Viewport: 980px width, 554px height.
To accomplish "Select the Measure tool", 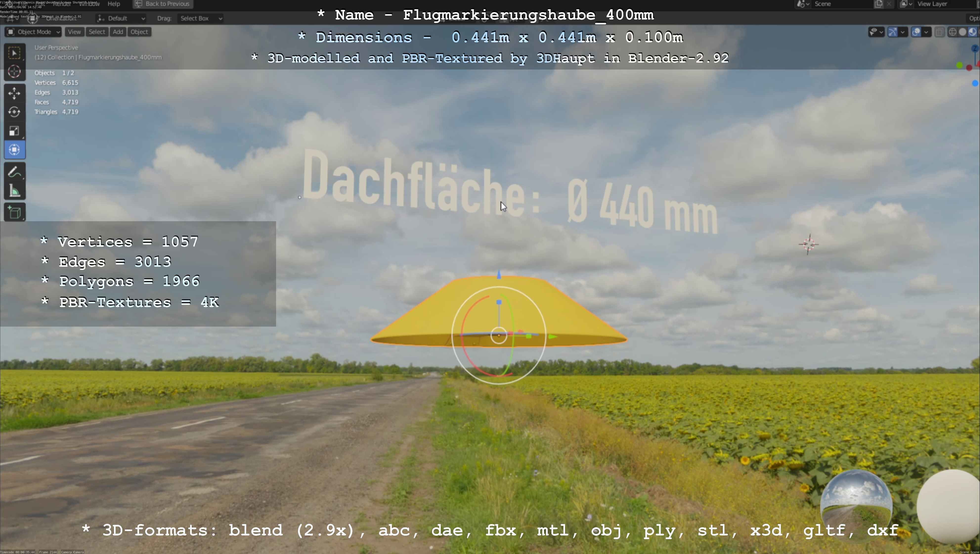I will (x=14, y=191).
